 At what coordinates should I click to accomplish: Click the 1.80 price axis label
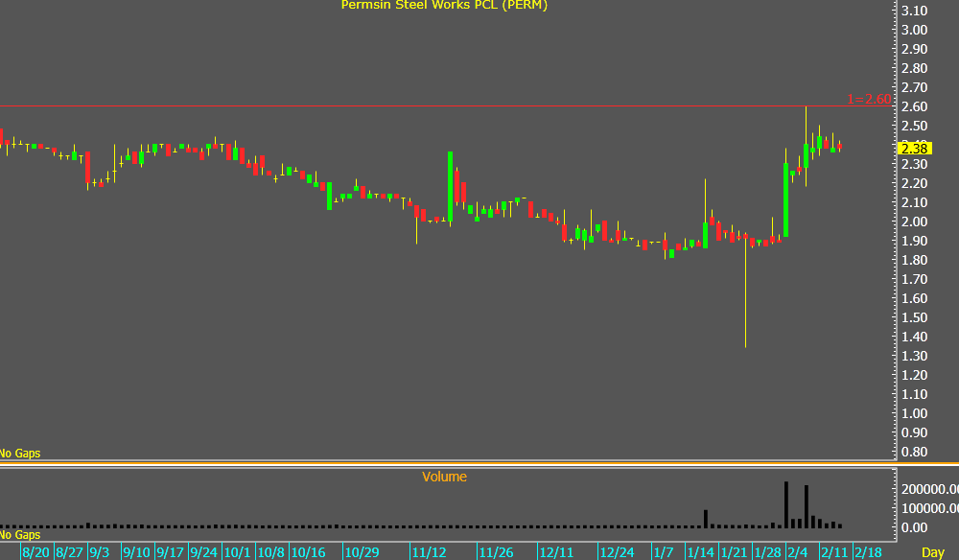point(914,260)
